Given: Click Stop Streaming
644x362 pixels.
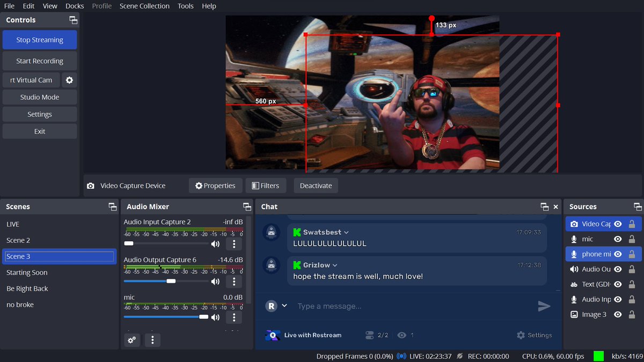Looking at the screenshot, I should [x=40, y=40].
